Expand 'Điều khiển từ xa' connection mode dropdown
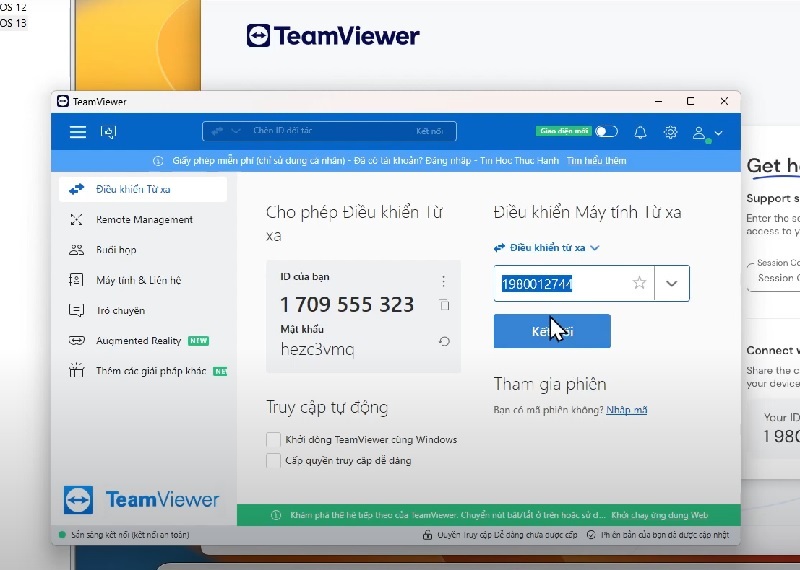Screen dimensions: 800x570 click(x=546, y=247)
